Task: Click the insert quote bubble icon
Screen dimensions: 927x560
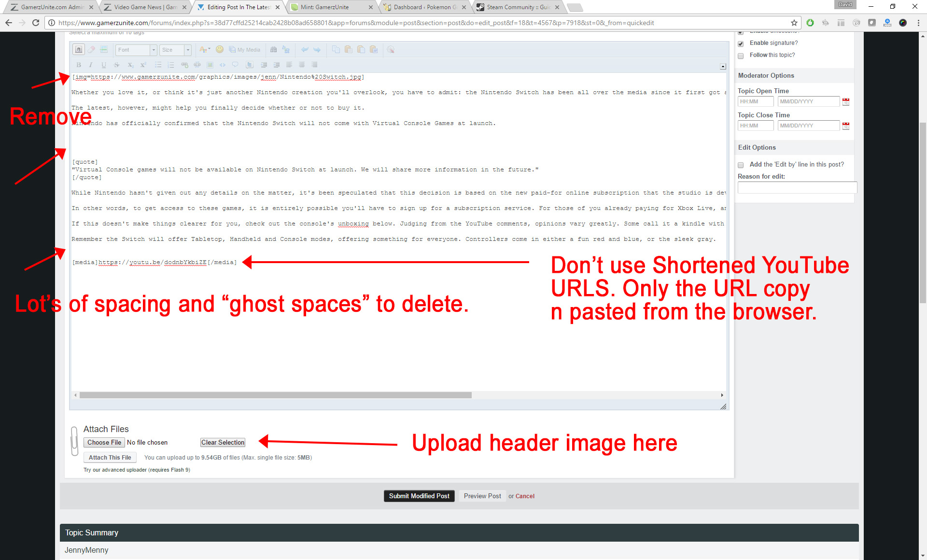Action: tap(235, 65)
